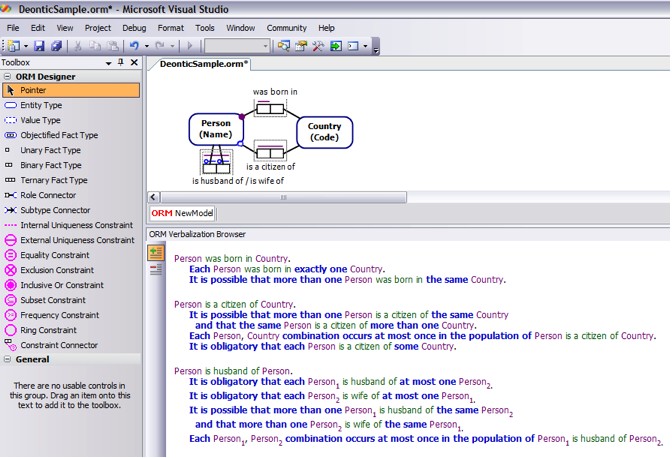Open the Edit menu
This screenshot has height=458, width=672.
tap(38, 28)
